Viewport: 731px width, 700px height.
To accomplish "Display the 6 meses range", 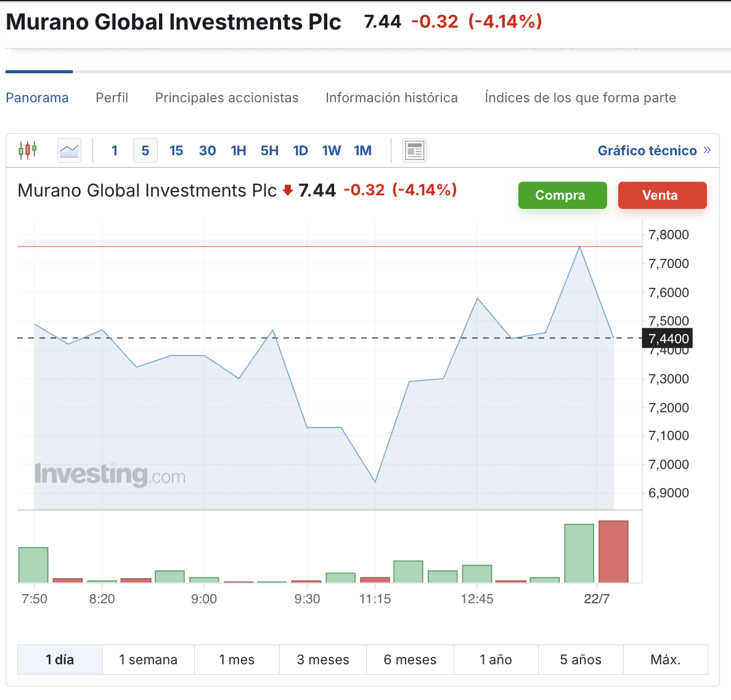I will 410,659.
